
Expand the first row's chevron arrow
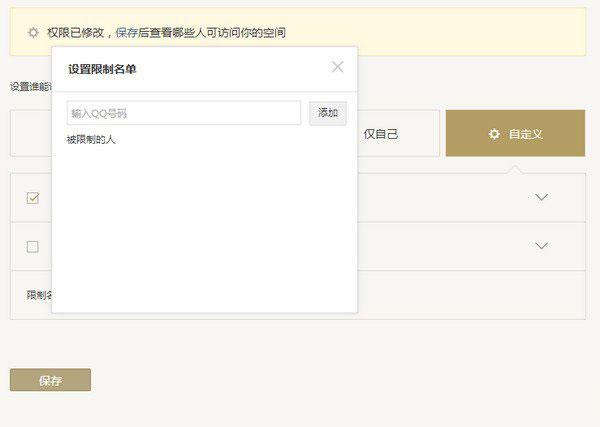click(x=541, y=197)
